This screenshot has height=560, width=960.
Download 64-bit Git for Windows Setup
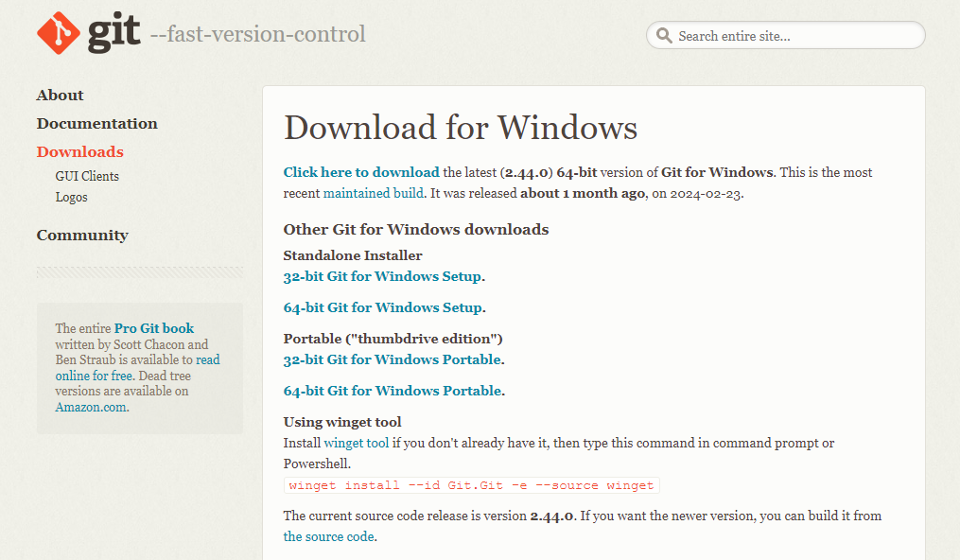[x=383, y=307]
